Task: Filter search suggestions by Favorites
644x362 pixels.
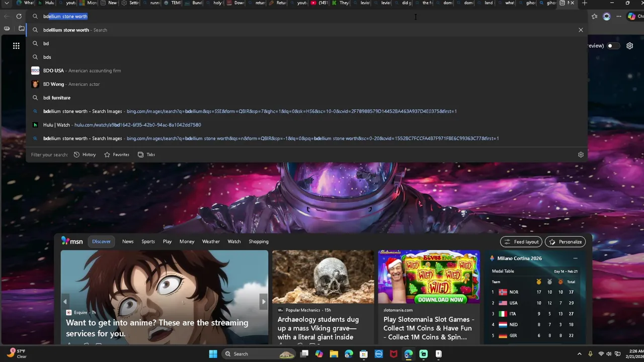Action: pos(117,154)
